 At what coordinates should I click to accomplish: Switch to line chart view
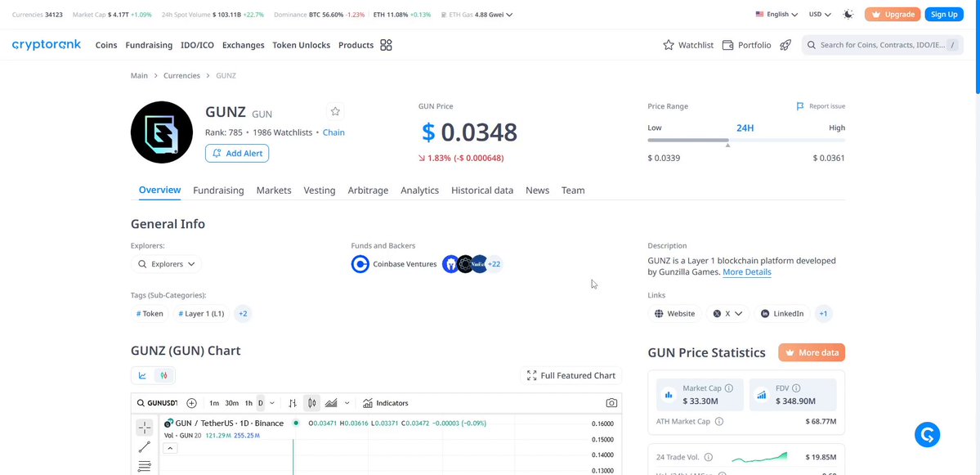point(142,375)
